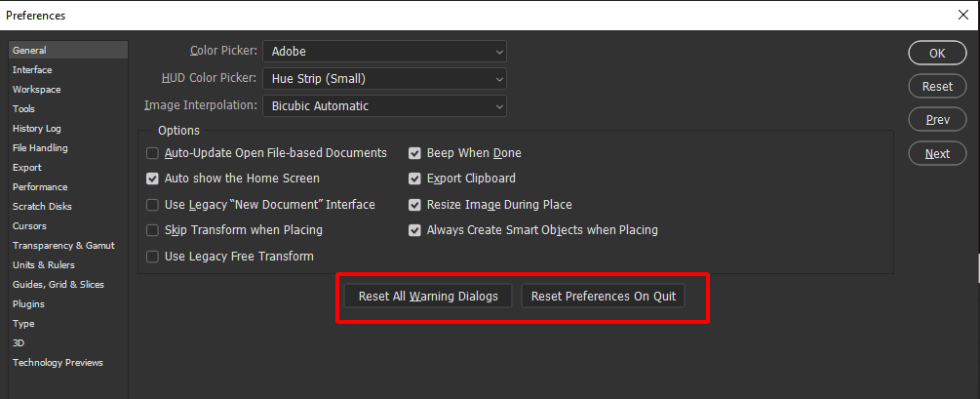The width and height of the screenshot is (980, 399).
Task: Go to next preferences page with Next
Action: click(937, 153)
